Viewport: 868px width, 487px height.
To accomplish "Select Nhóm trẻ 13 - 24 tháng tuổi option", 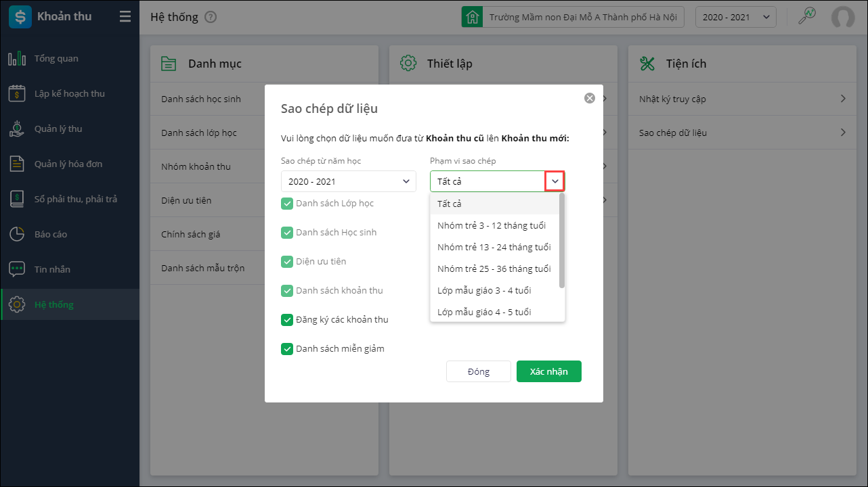I will coord(494,248).
